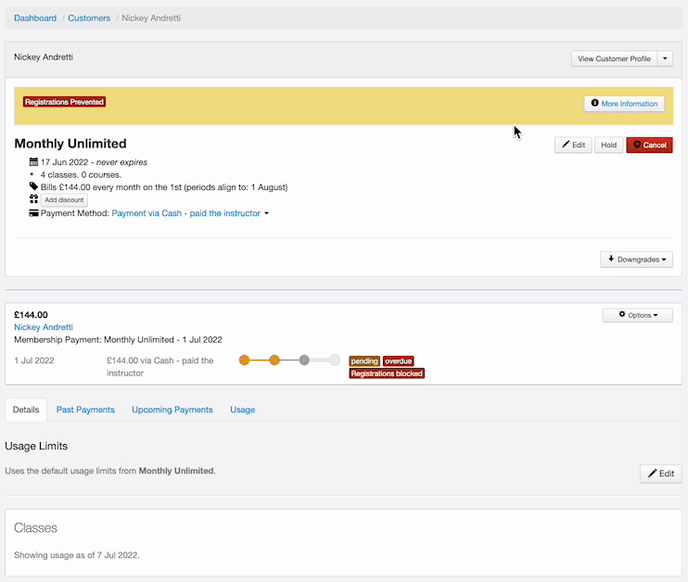The width and height of the screenshot is (688, 582).
Task: Click the price tag icon beside Bills
Action: point(33,186)
